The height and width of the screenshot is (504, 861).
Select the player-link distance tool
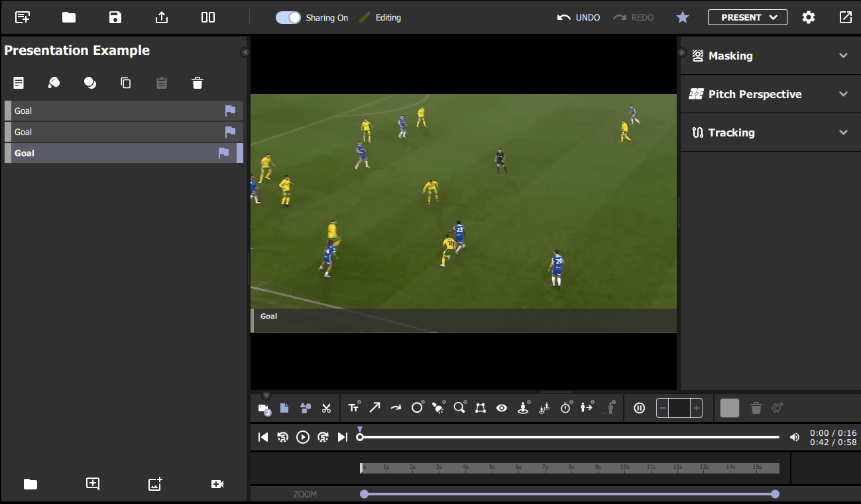(545, 407)
